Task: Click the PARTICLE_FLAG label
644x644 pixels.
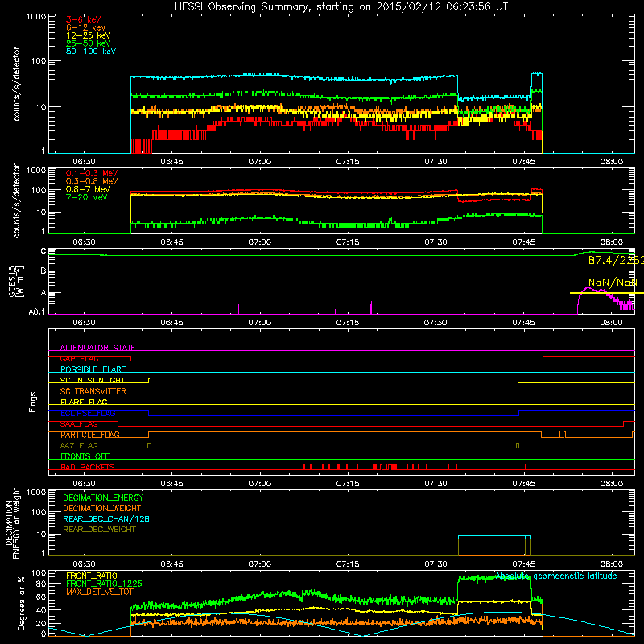Action: click(x=90, y=435)
